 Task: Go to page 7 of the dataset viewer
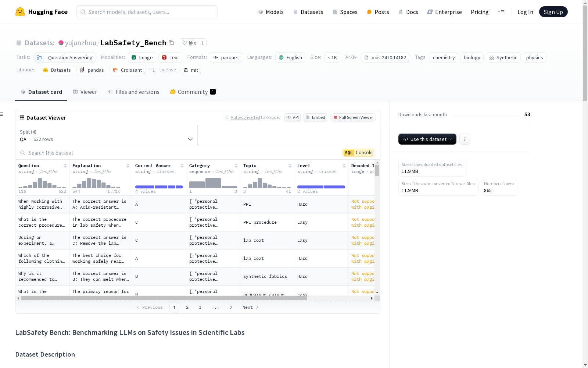[231, 307]
